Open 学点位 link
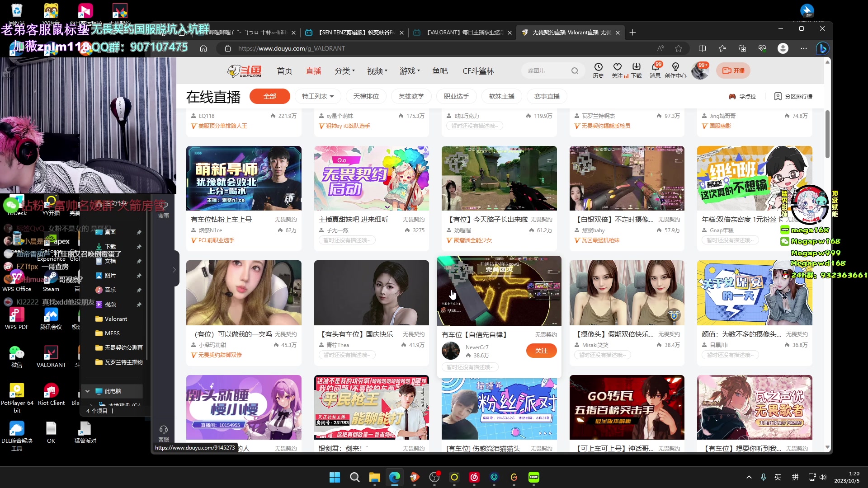 point(742,96)
